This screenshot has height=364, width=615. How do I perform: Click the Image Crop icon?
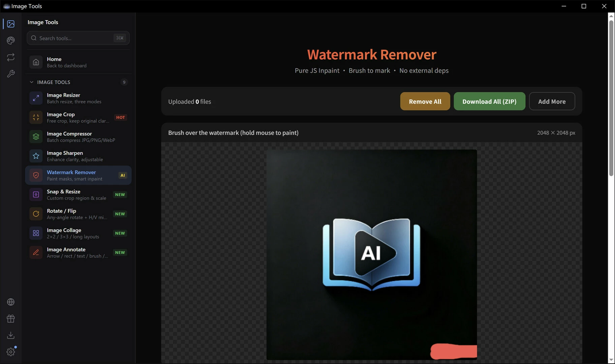(x=36, y=118)
